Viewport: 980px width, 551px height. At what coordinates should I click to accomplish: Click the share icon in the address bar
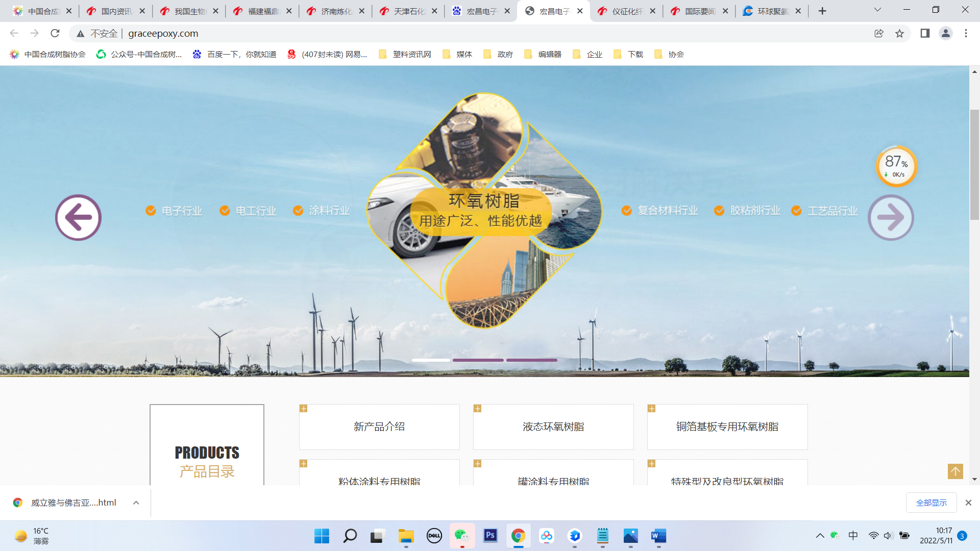click(878, 33)
